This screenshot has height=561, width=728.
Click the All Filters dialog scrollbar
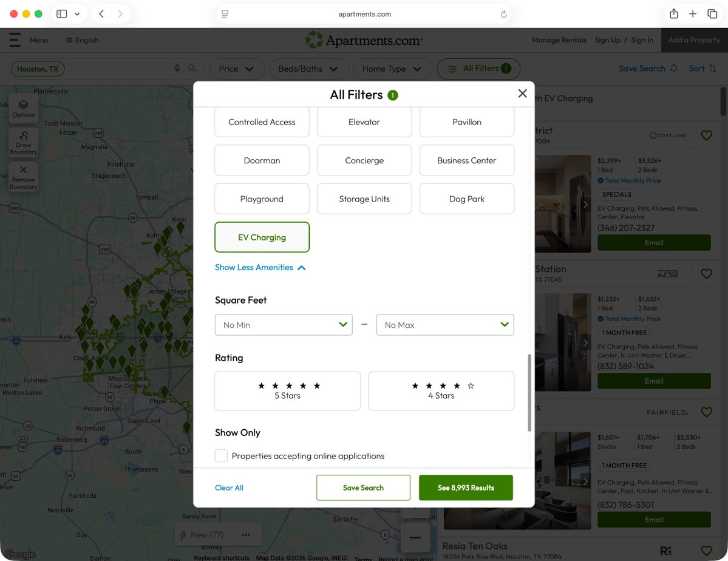[529, 393]
